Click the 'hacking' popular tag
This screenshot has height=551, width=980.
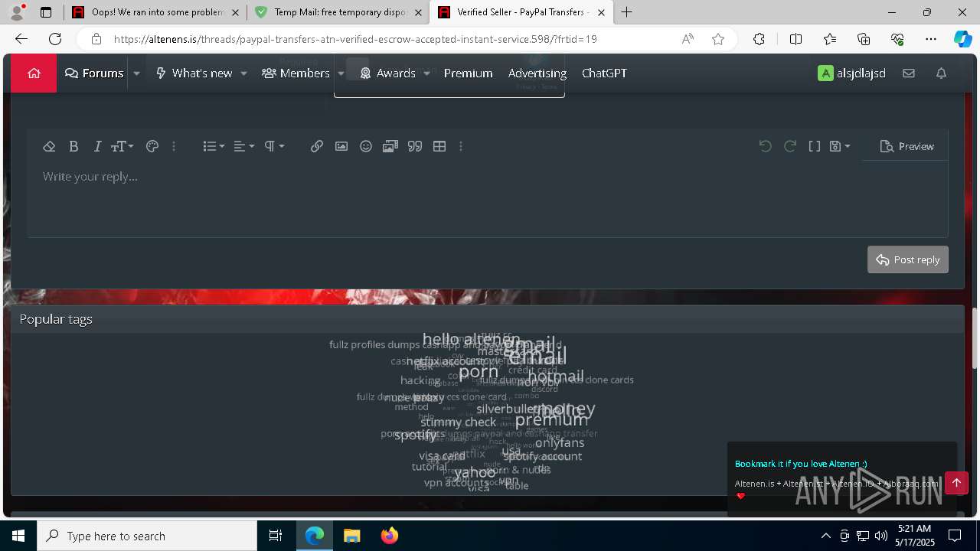point(420,380)
